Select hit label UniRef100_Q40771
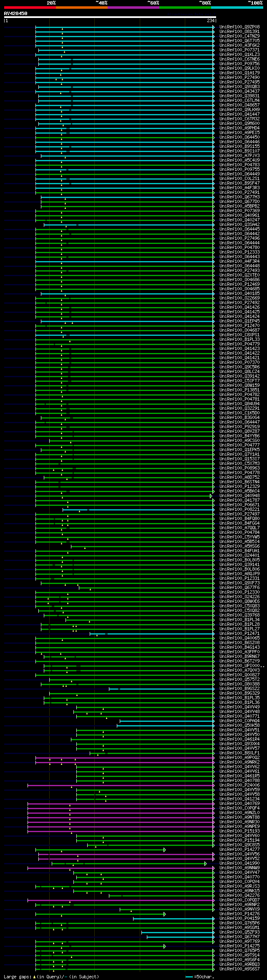 (x=239, y=716)
